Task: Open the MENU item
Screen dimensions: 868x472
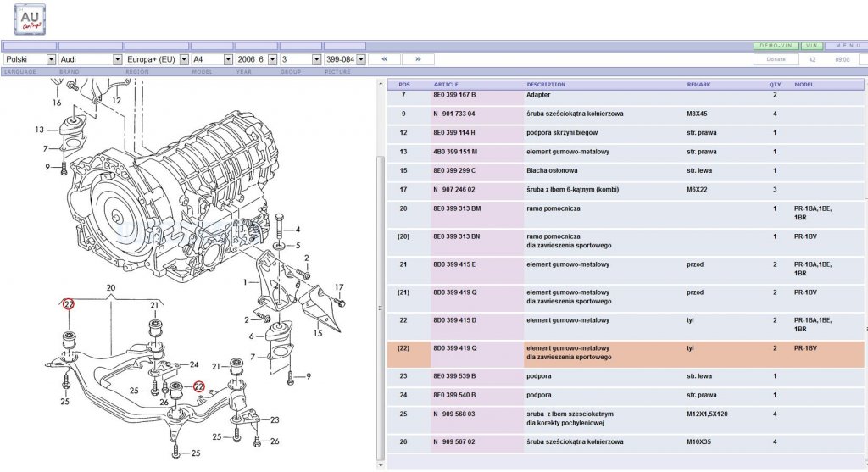Action: point(848,46)
